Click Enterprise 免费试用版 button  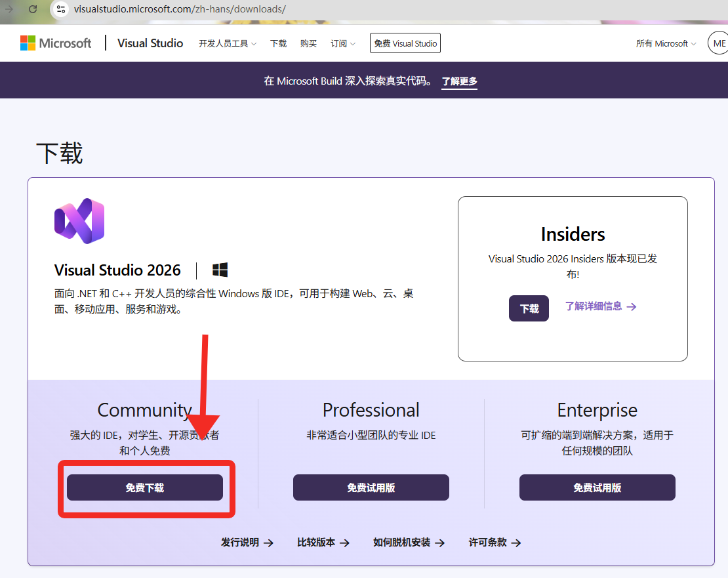tap(597, 487)
